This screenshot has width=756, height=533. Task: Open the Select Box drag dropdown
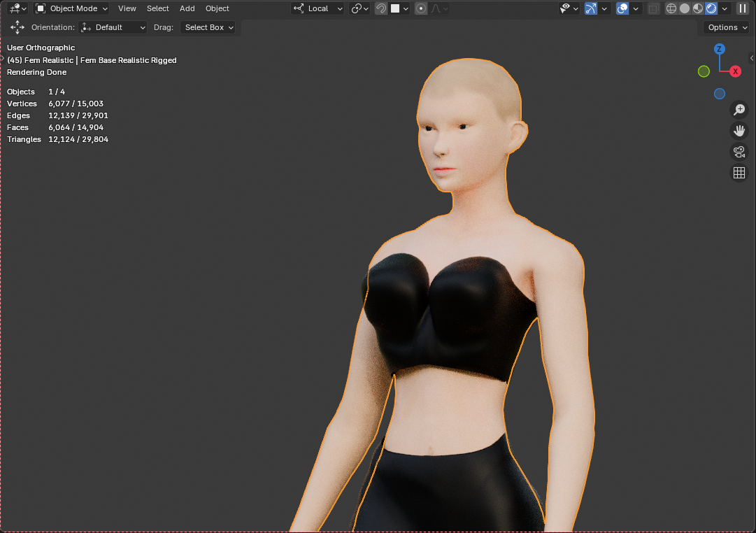click(x=208, y=27)
